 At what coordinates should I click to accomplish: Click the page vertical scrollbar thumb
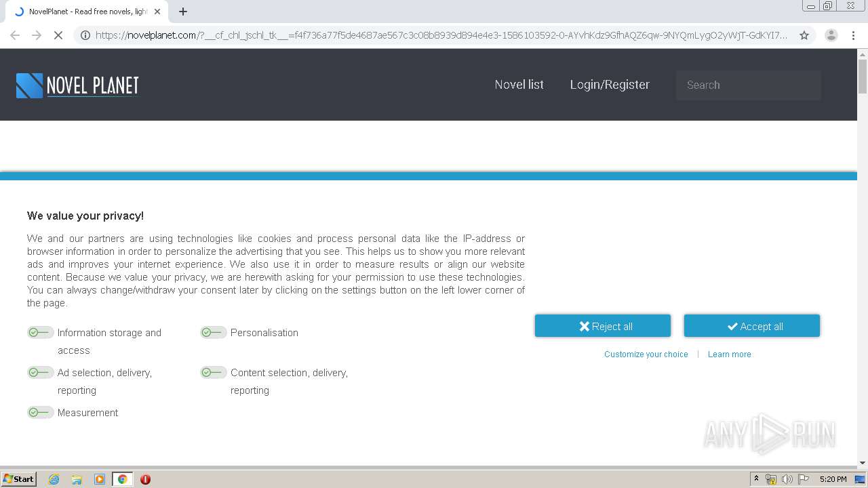point(863,76)
